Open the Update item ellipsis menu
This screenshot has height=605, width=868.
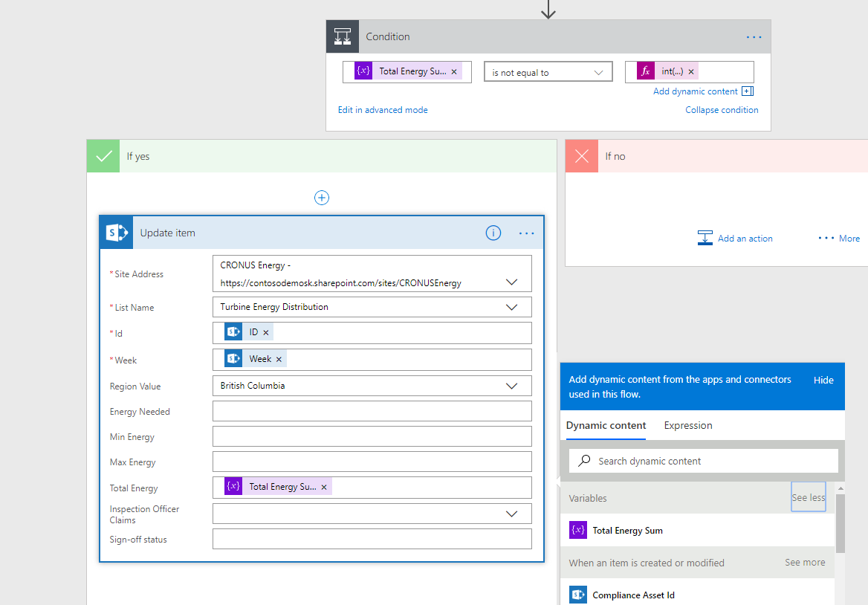click(526, 233)
